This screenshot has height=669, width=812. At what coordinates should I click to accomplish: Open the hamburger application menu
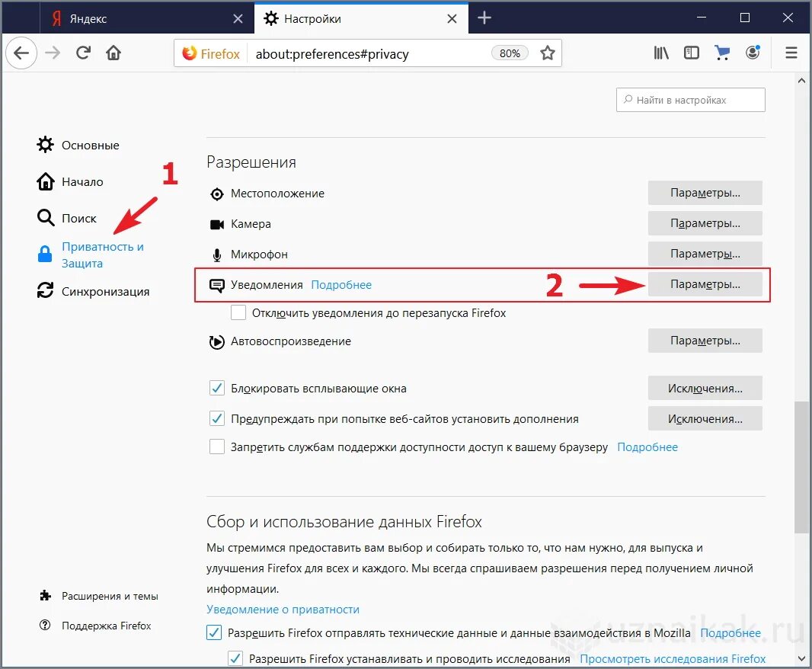click(x=791, y=53)
